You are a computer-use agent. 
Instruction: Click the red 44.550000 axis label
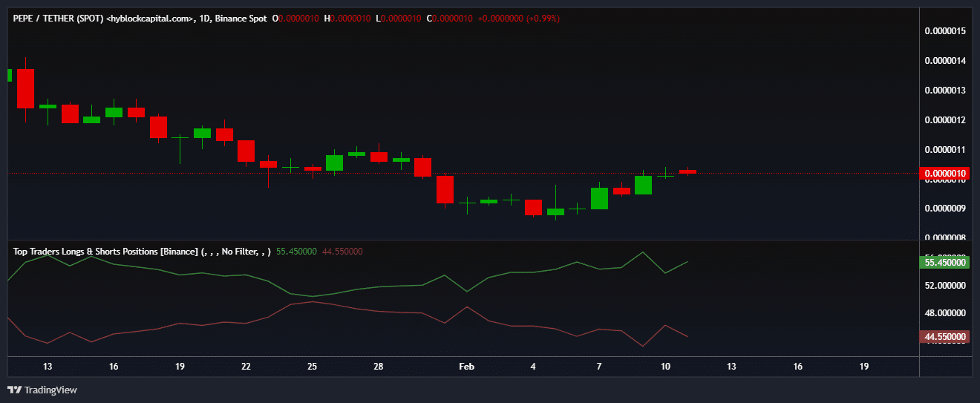(x=944, y=337)
